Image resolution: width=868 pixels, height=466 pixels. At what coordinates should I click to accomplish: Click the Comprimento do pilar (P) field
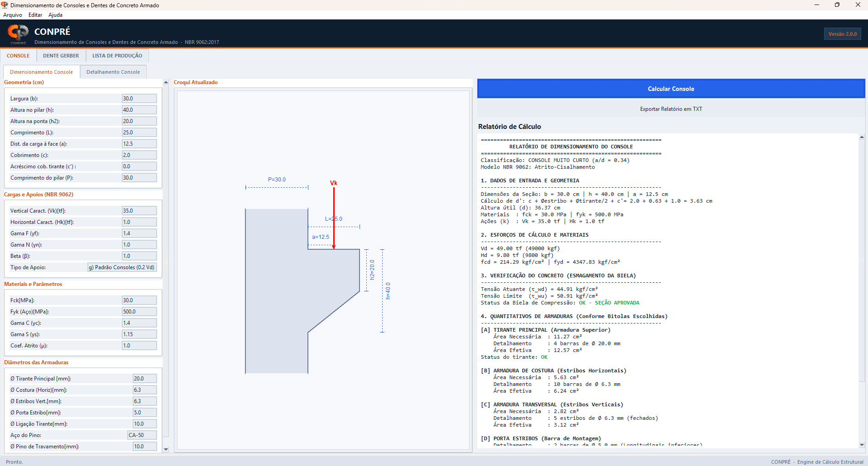pos(139,178)
